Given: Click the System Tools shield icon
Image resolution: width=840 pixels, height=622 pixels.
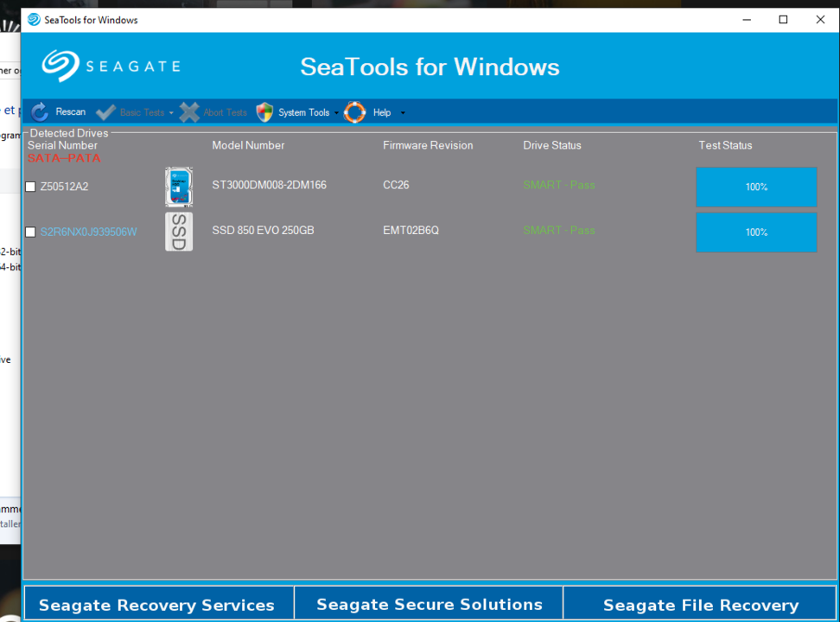Looking at the screenshot, I should click(264, 112).
